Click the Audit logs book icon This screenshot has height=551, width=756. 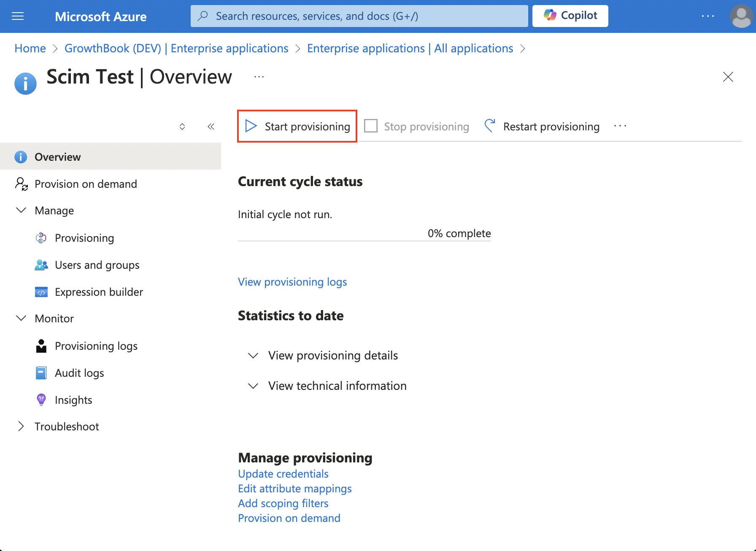click(x=41, y=373)
